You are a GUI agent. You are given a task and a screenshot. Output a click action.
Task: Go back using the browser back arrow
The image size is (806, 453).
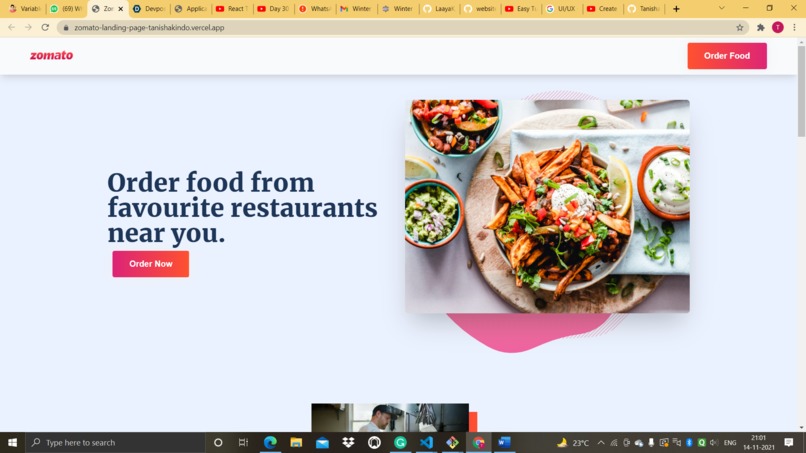pos(11,27)
